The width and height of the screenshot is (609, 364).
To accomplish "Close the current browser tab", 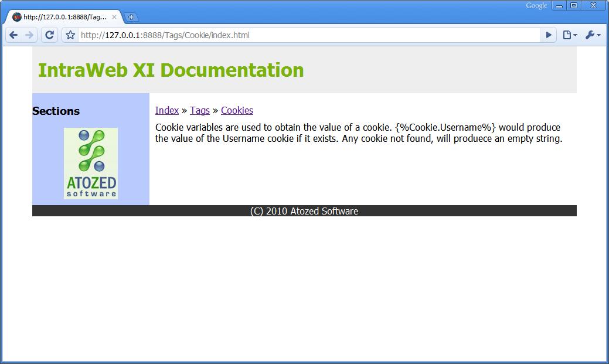I will pyautogui.click(x=114, y=17).
